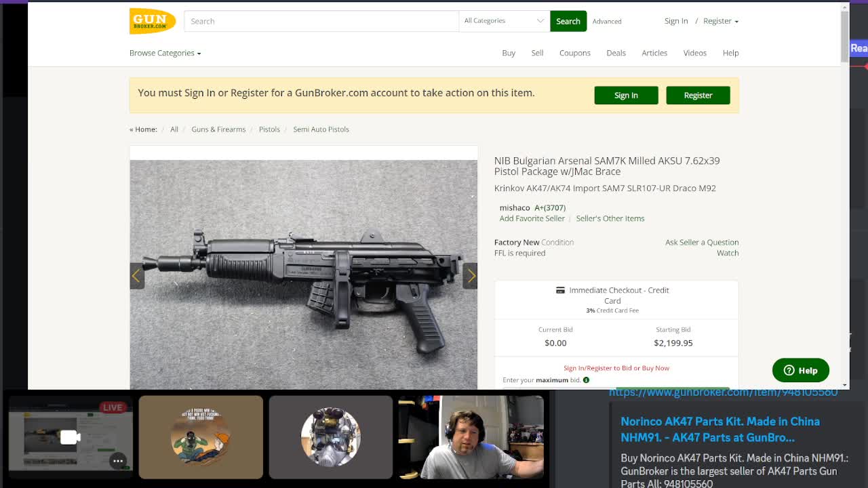Click the credit card icon by Immediate Checkout
The image size is (868, 488).
(x=560, y=290)
